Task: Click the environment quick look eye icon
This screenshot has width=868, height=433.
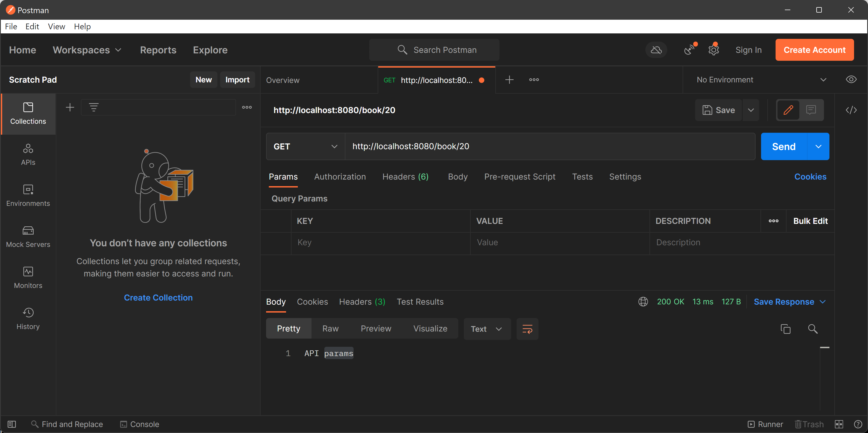Action: coord(851,80)
